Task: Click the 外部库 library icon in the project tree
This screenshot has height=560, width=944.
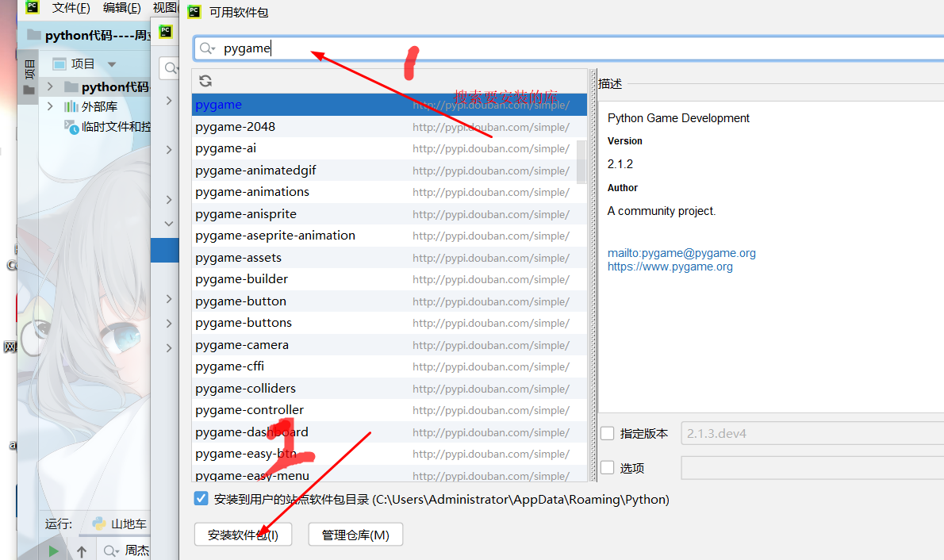Action: pos(71,106)
